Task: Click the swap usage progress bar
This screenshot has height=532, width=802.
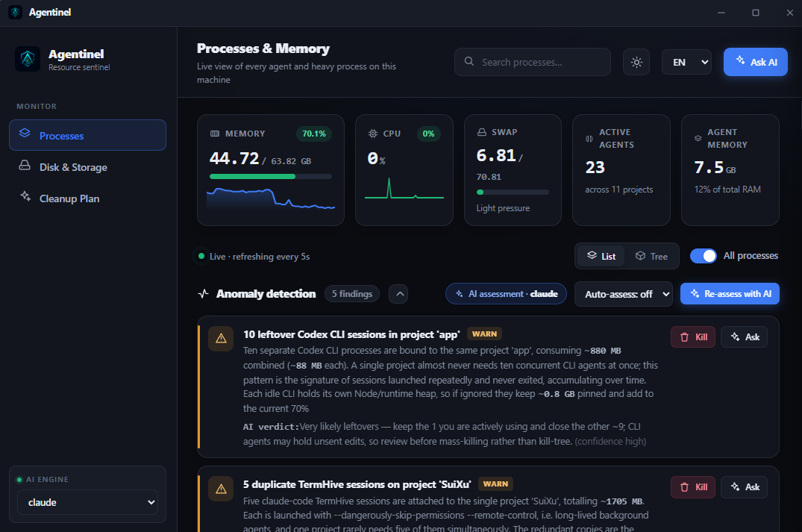Action: coord(513,193)
